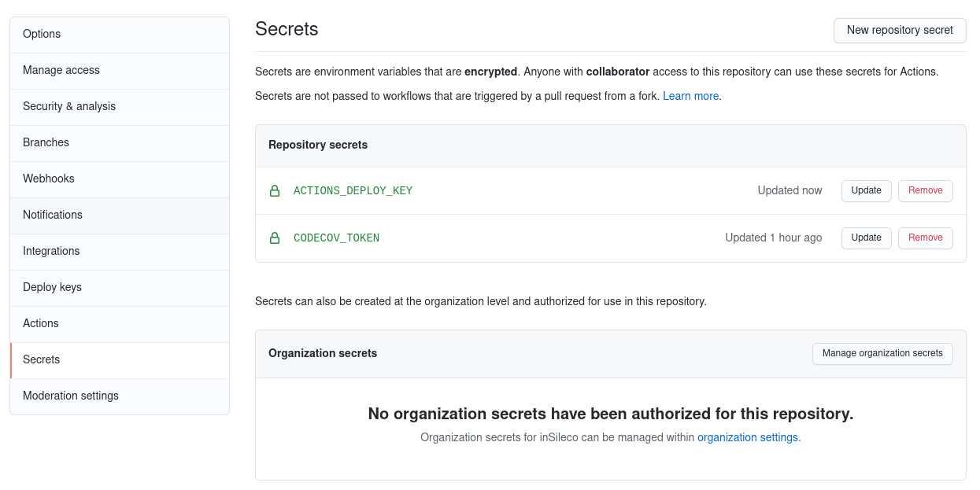Image resolution: width=980 pixels, height=490 pixels.
Task: Switch to Actions settings
Action: pos(40,323)
